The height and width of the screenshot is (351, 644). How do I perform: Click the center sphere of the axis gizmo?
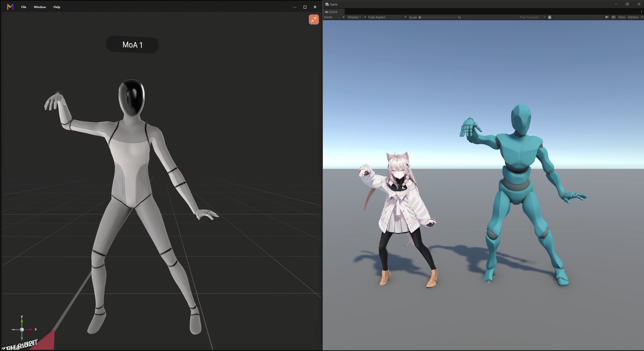point(22,330)
